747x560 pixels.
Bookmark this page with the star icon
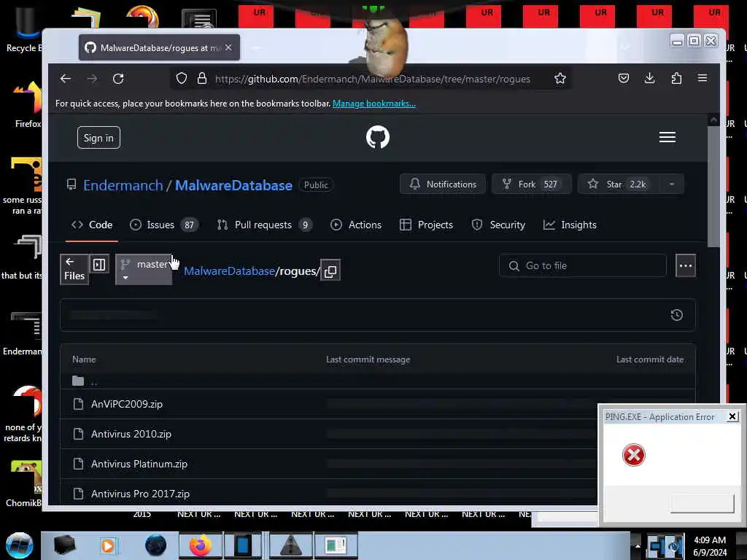pos(560,79)
